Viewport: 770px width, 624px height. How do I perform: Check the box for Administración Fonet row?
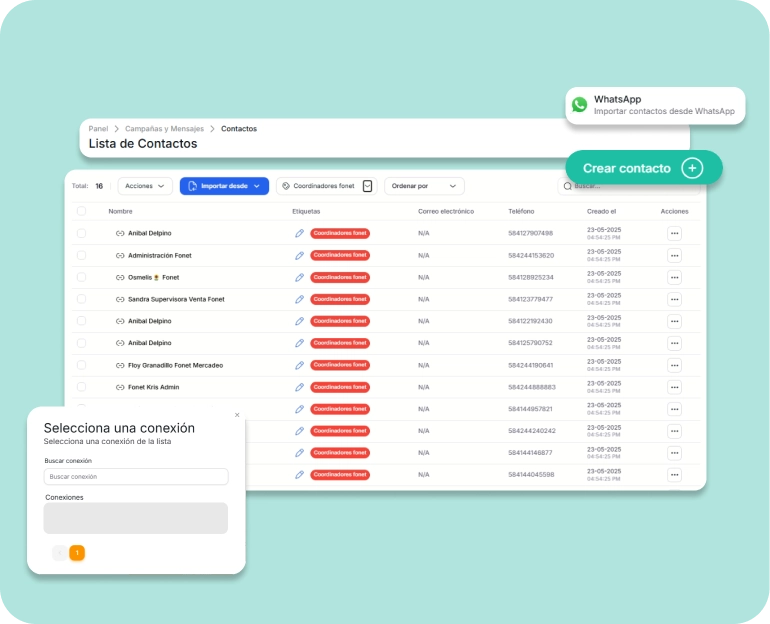coord(81,255)
